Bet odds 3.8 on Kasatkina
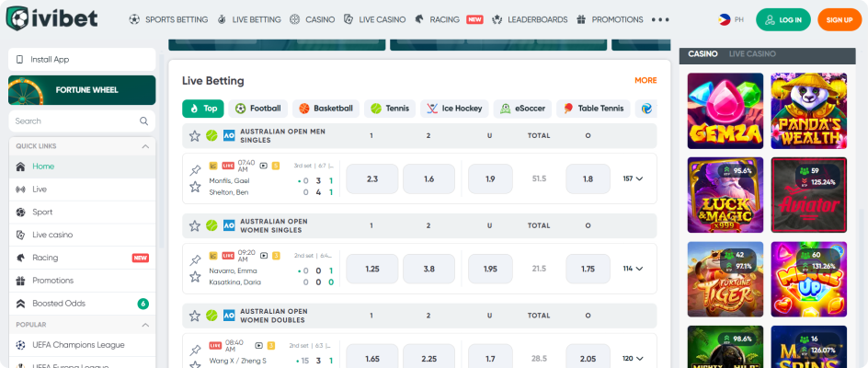Image resolution: width=868 pixels, height=368 pixels. coord(429,269)
